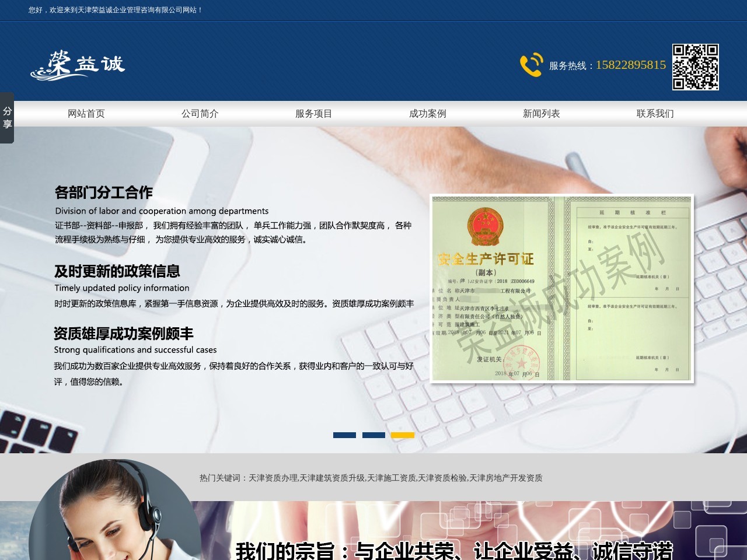Open the 服务项目 menu item
Image resolution: width=747 pixels, height=560 pixels.
(x=313, y=114)
